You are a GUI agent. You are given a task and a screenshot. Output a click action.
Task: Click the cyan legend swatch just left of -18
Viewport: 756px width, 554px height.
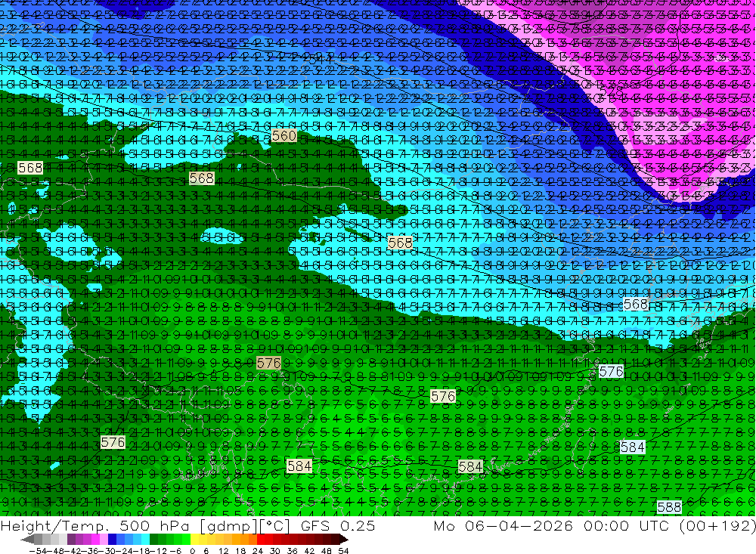pos(145,540)
